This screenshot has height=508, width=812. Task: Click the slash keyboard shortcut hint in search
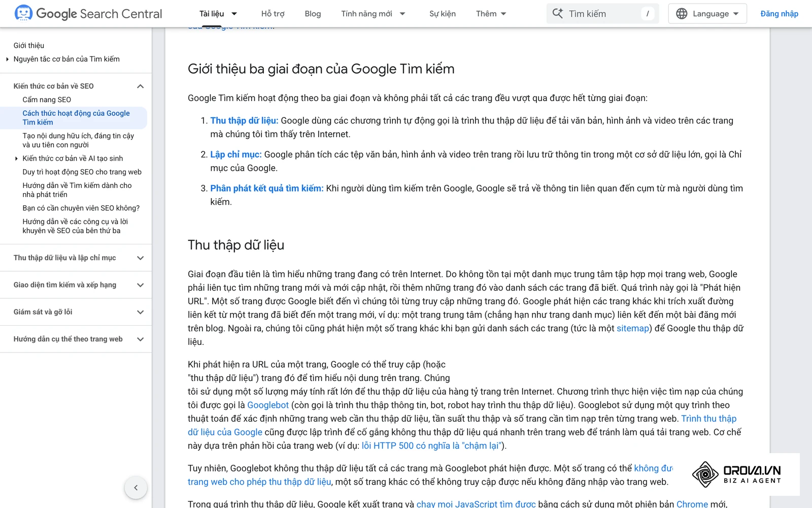[x=648, y=14]
